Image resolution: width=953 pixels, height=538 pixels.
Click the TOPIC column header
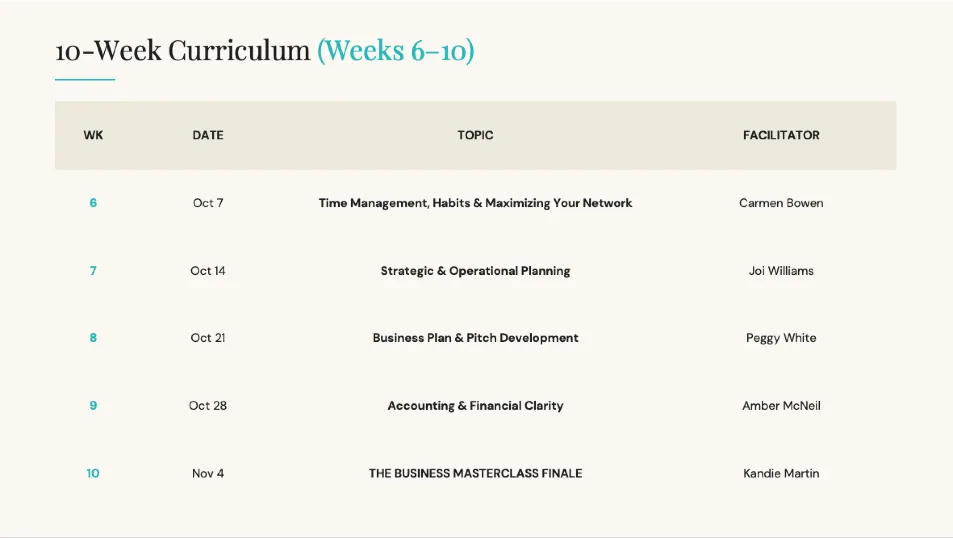pyautogui.click(x=475, y=135)
